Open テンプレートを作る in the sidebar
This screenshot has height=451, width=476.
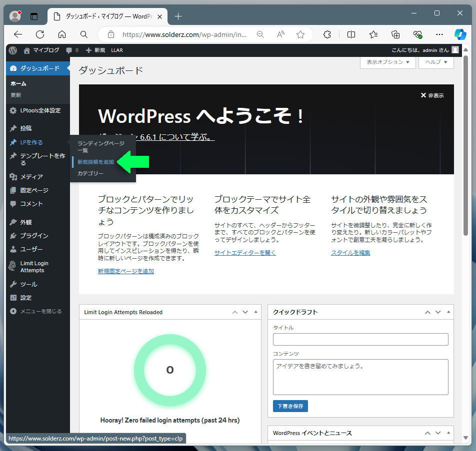(38, 159)
